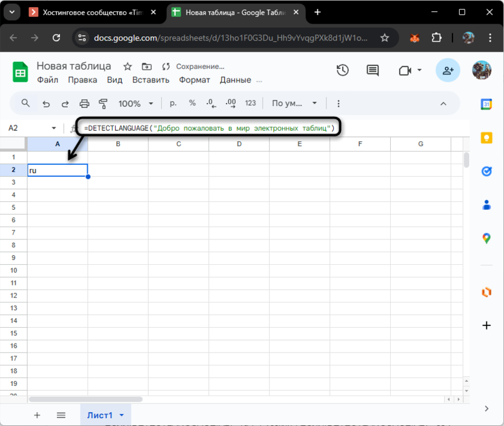Open the comments panel icon
This screenshot has width=504, height=426.
[x=373, y=70]
